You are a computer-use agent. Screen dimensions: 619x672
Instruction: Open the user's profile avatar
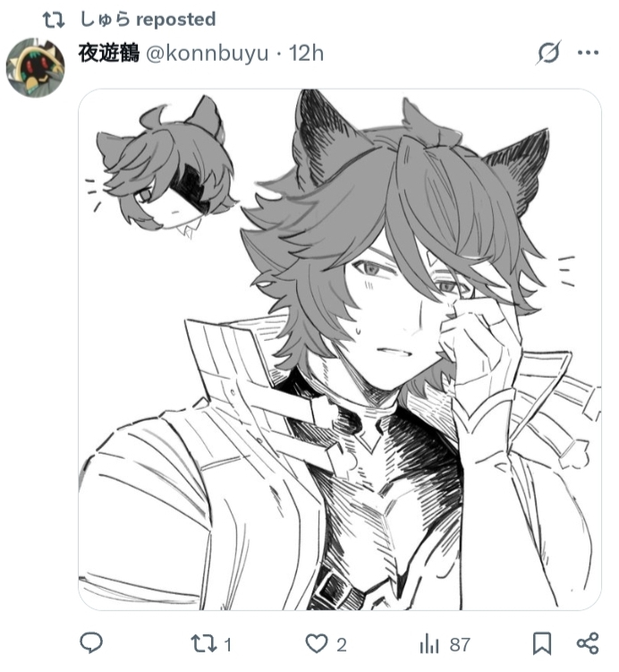coord(35,67)
